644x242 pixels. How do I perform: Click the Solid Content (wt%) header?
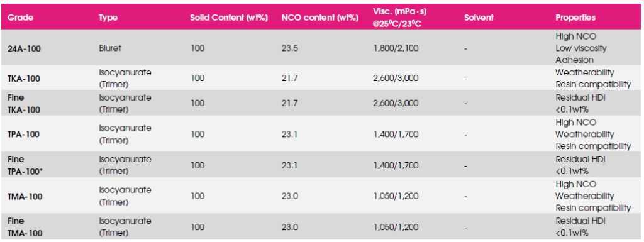click(229, 18)
